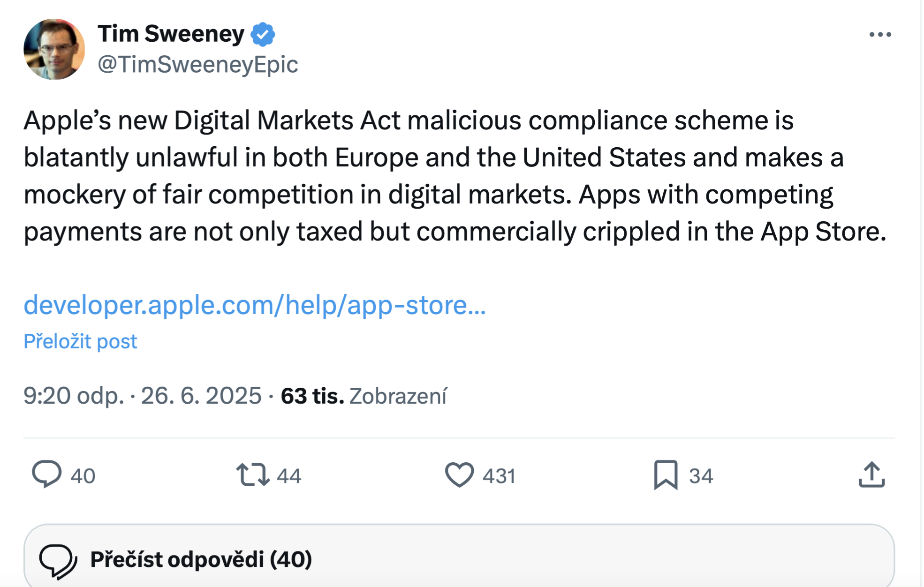Click the 34 bookmarks count
The height and width of the screenshot is (587, 924).
click(701, 476)
